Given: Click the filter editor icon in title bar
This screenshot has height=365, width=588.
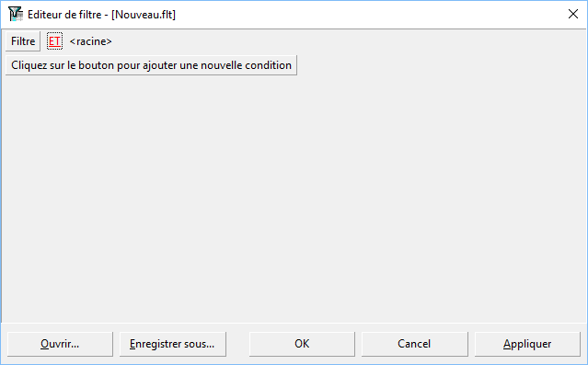Looking at the screenshot, I should pyautogui.click(x=16, y=14).
